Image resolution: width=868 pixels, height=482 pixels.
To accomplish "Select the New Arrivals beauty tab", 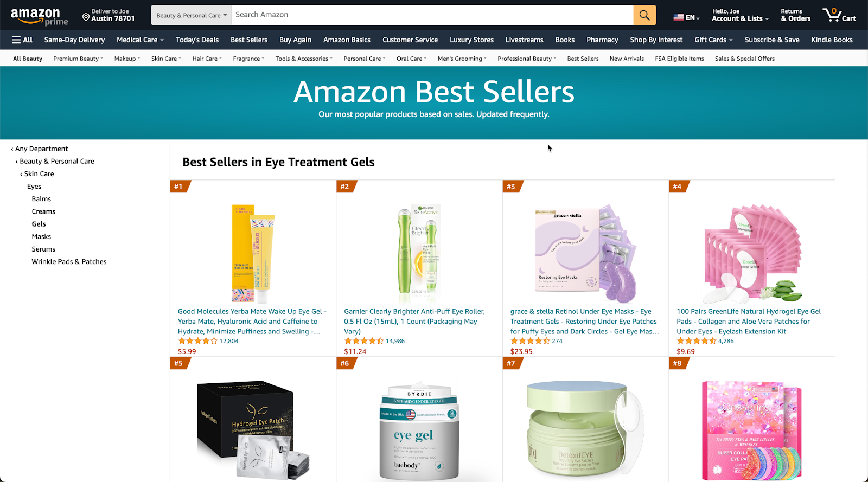I will tap(627, 59).
